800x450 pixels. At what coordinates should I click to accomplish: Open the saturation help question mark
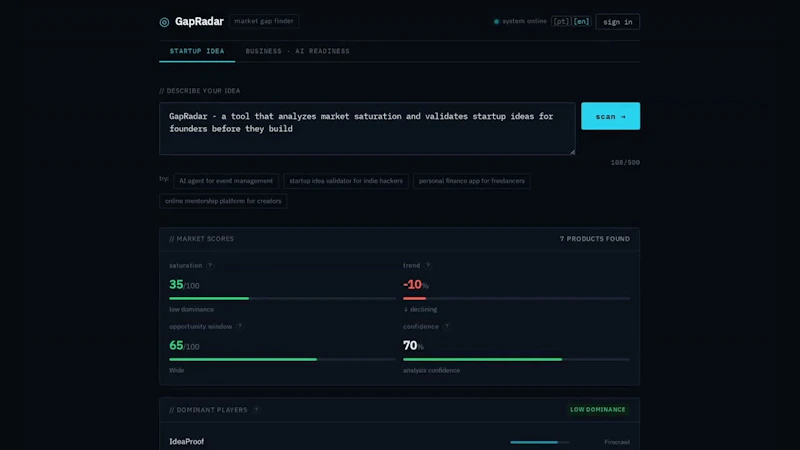[x=210, y=265]
